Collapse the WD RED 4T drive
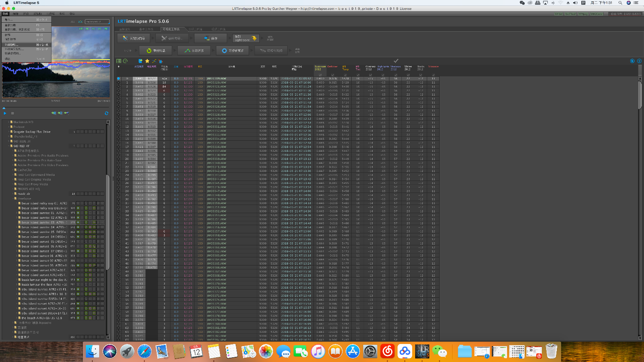Screen dimensions: 644x362 point(9,146)
